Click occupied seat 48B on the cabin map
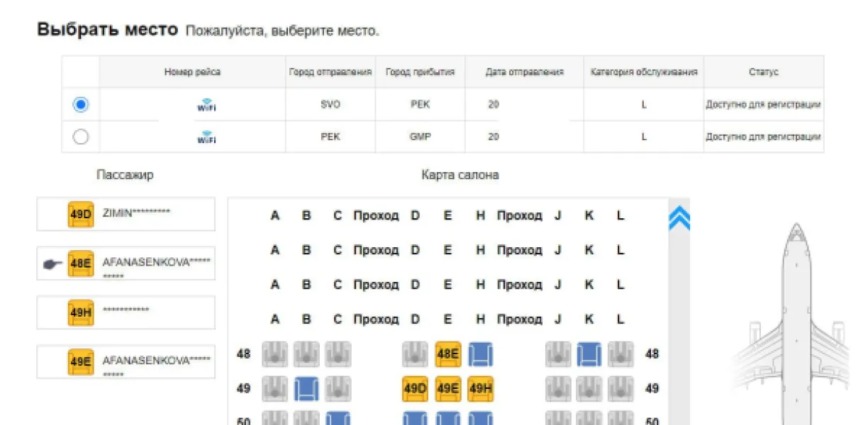The image size is (868, 425). point(306,354)
